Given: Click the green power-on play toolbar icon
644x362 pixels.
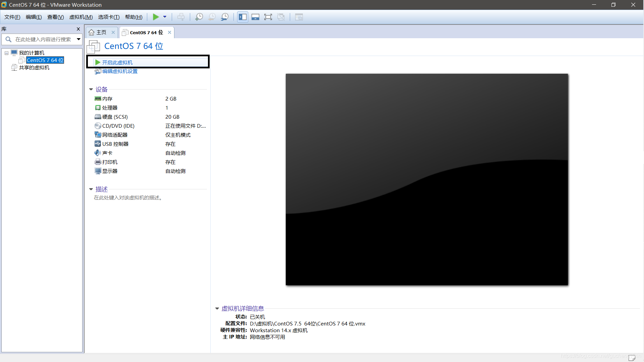Looking at the screenshot, I should [156, 17].
